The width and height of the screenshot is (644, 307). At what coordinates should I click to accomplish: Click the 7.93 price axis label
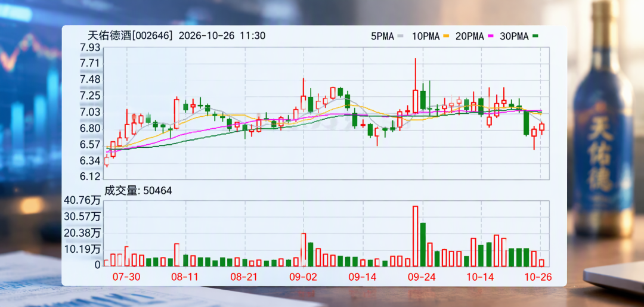(90, 48)
